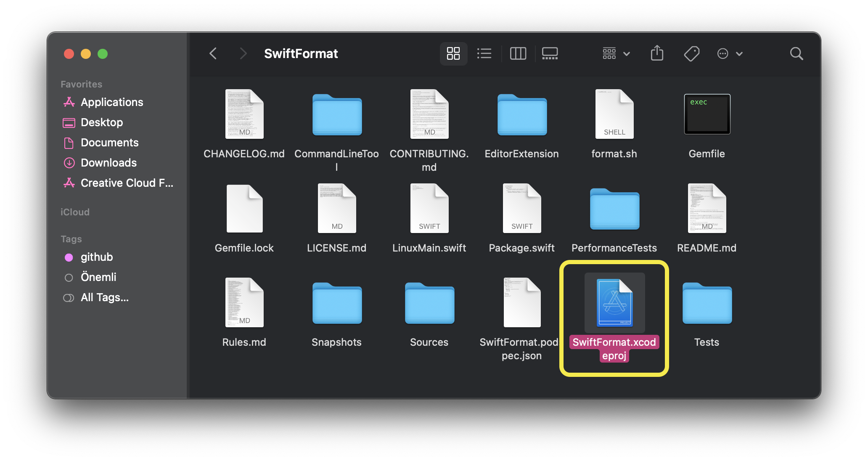Image resolution: width=868 pixels, height=461 pixels.
Task: Select the Gemfile.lock file icon
Action: click(x=244, y=208)
